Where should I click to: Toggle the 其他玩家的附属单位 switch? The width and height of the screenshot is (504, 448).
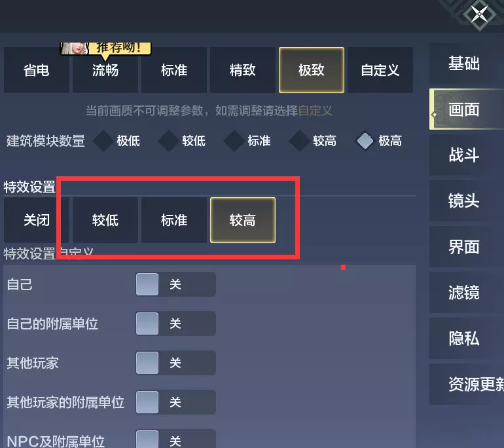[x=175, y=402]
